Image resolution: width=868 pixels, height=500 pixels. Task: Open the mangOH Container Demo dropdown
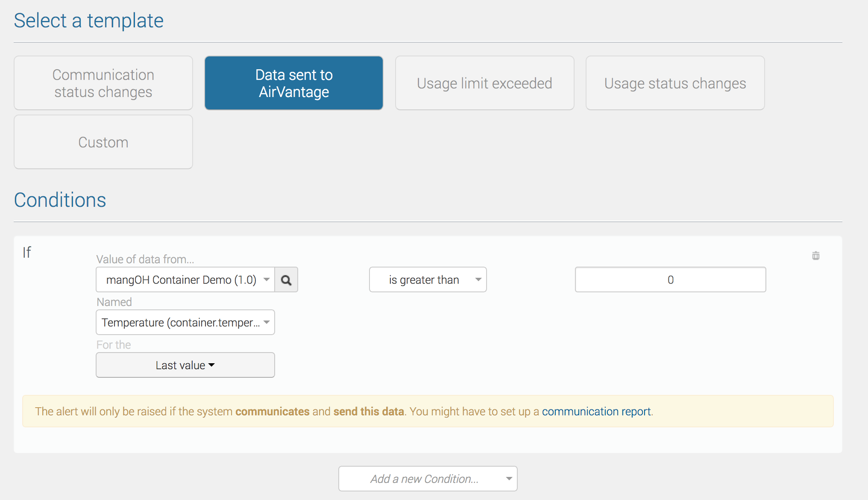coord(185,280)
